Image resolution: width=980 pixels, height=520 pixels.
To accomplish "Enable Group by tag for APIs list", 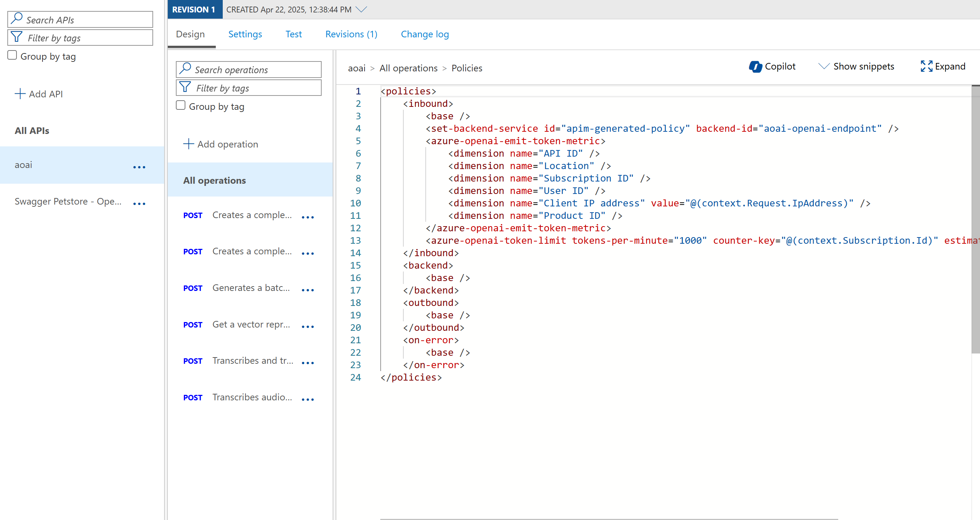I will tap(12, 56).
